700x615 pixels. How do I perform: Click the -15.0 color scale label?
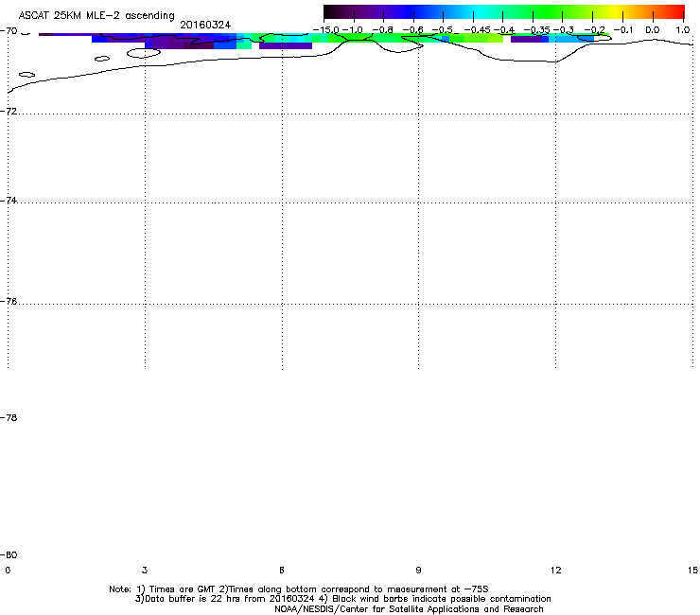(326, 30)
